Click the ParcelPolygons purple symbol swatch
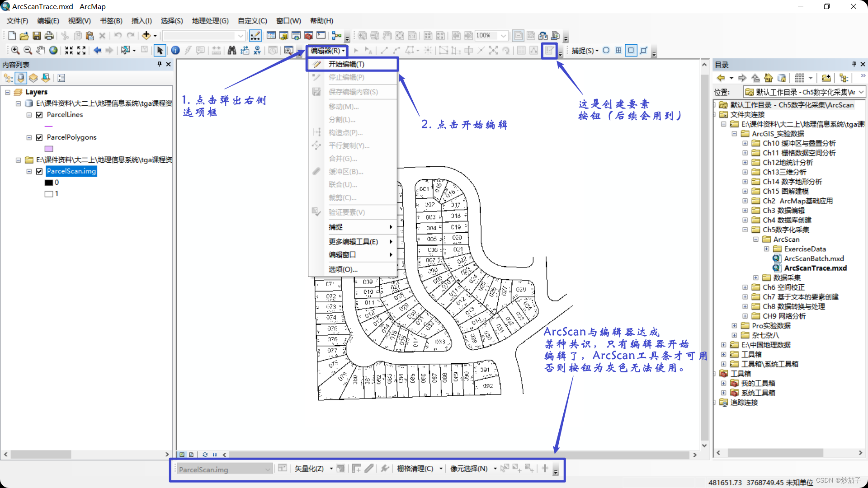 click(x=49, y=149)
